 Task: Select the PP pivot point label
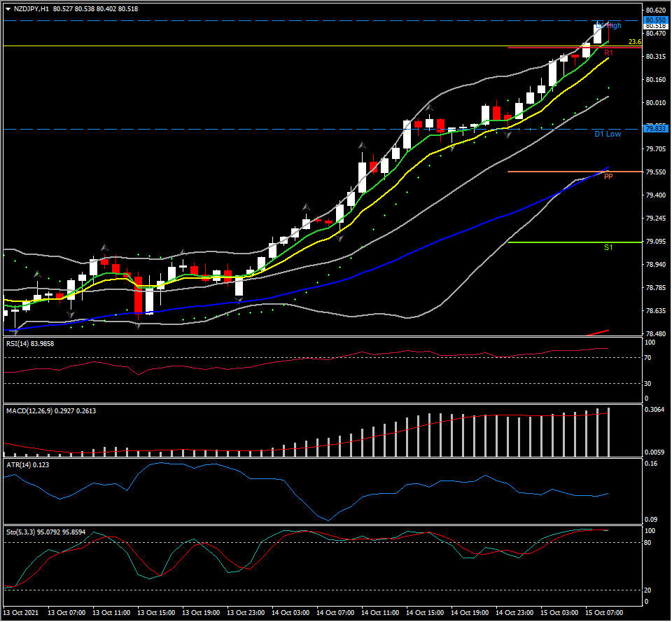608,177
